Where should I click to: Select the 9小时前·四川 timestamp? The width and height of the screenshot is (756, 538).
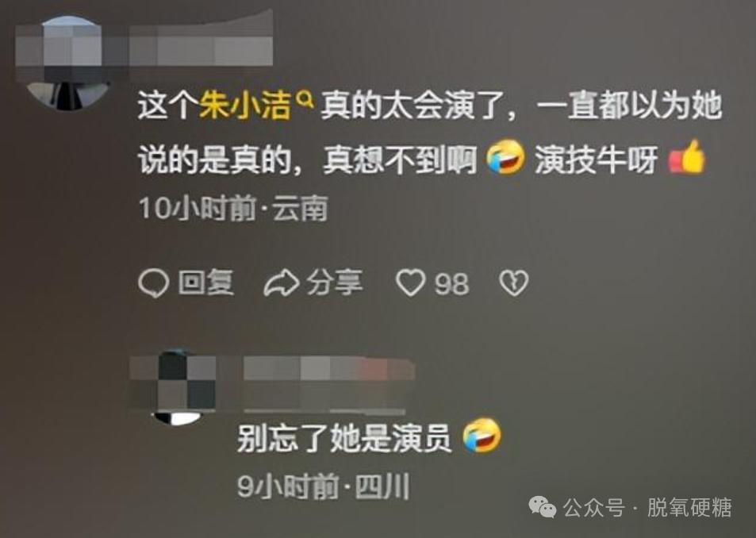323,487
